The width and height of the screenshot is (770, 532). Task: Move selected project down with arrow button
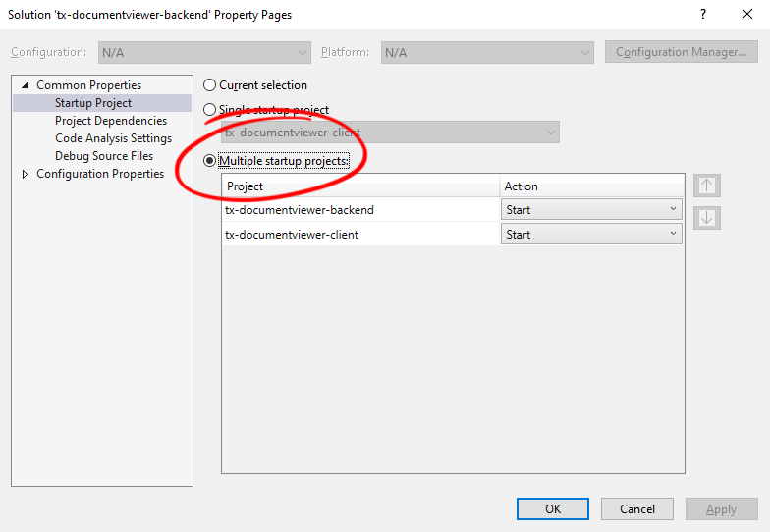[707, 218]
